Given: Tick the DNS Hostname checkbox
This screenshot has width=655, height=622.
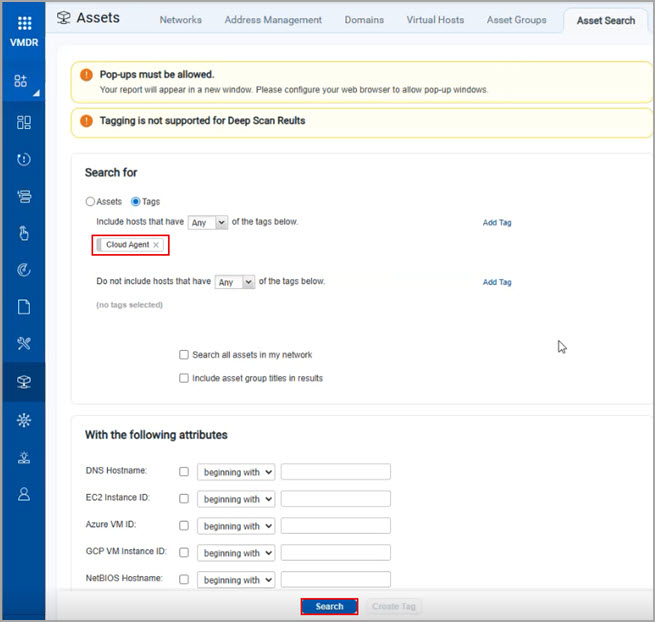Looking at the screenshot, I should click(183, 472).
